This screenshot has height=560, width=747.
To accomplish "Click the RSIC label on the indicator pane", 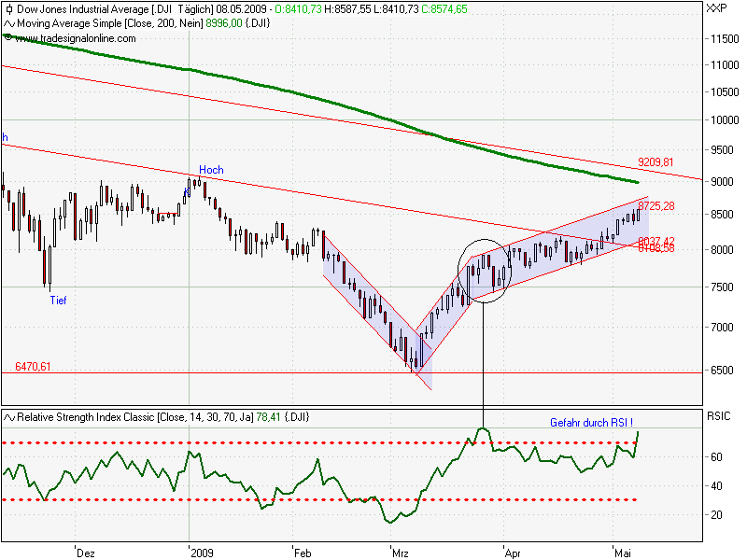I will [718, 416].
